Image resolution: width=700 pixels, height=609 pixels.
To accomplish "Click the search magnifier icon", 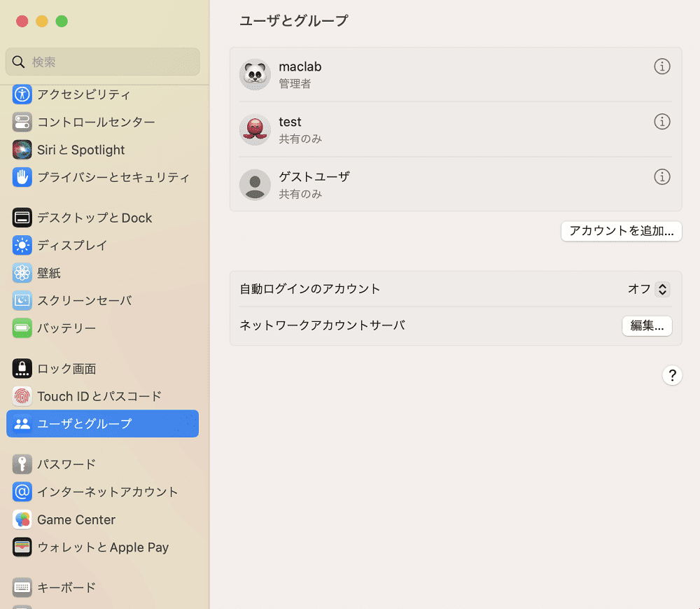I will (x=18, y=62).
